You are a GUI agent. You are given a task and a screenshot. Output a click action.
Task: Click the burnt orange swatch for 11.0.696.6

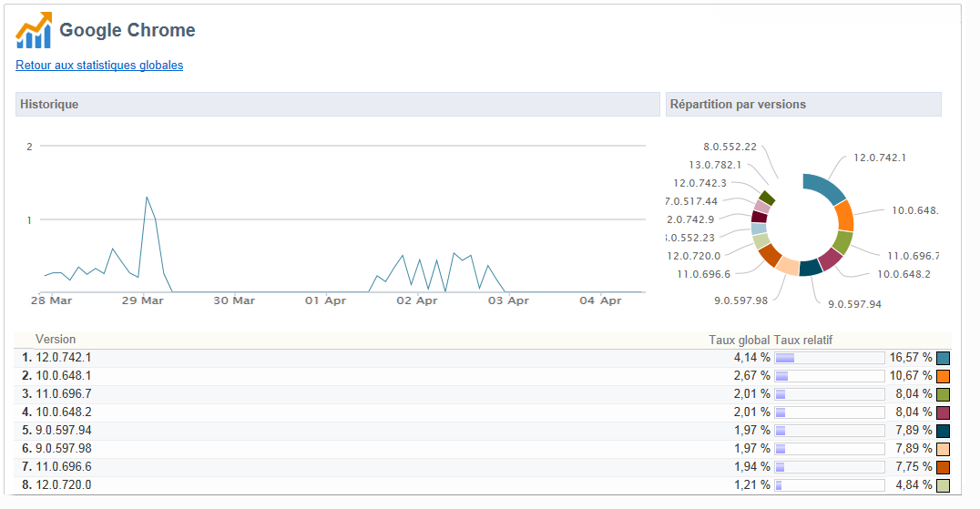coord(944,466)
